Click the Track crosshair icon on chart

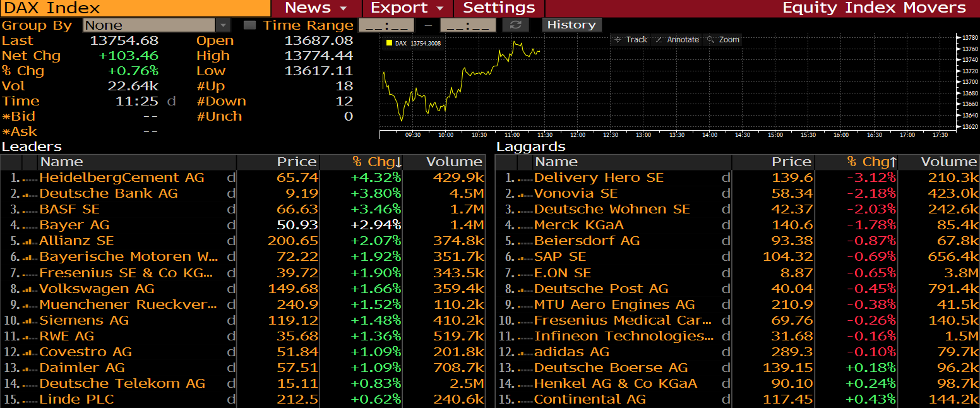pyautogui.click(x=618, y=40)
